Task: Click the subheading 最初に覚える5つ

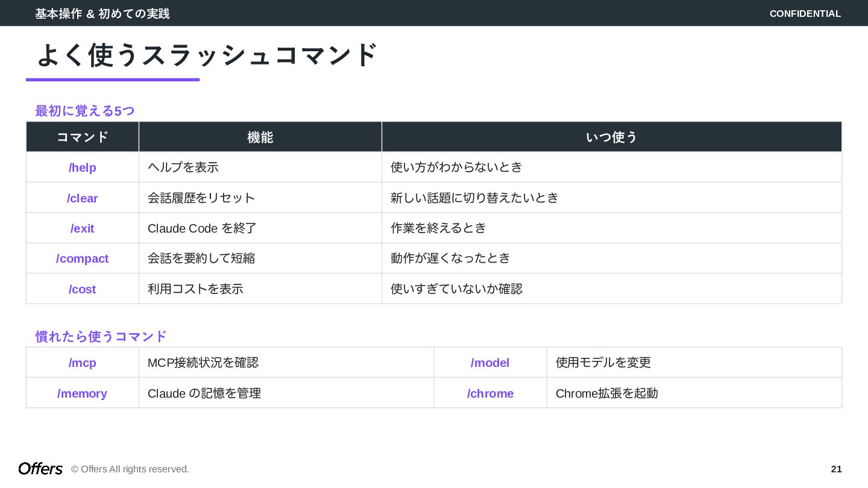Action: coord(85,111)
